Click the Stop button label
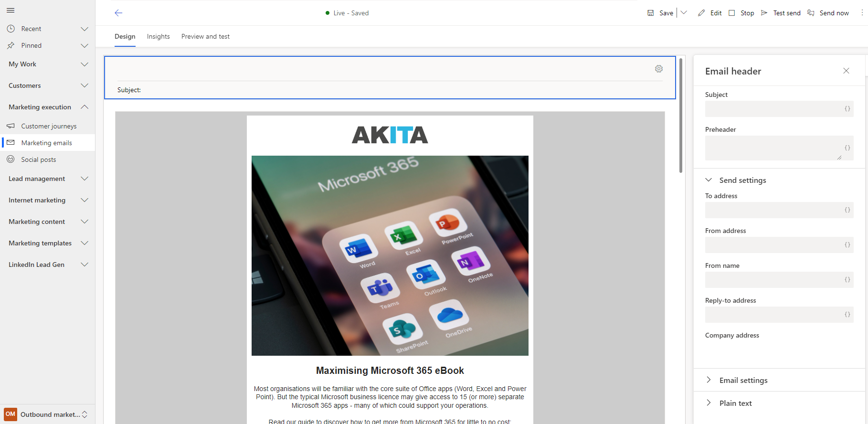Viewport: 868px width, 424px height. [x=747, y=13]
